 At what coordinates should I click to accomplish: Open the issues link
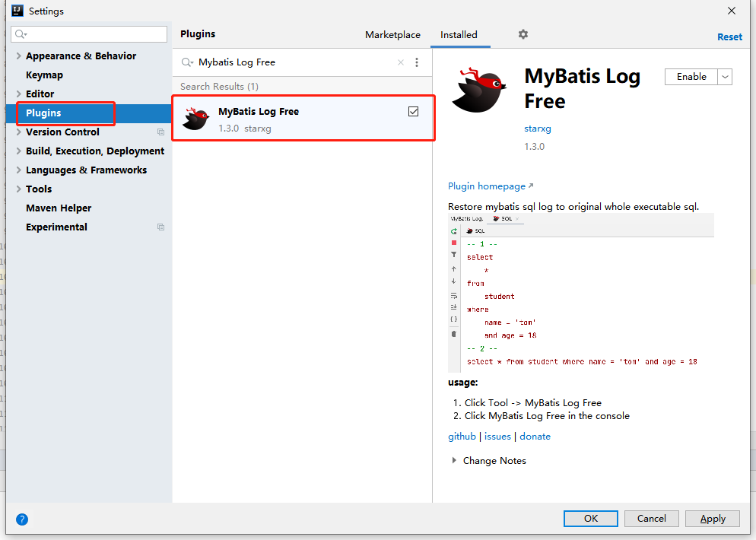pos(497,437)
